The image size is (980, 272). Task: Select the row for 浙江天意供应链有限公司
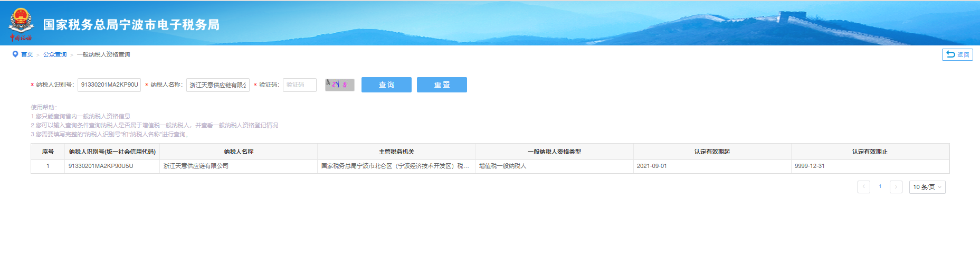pos(196,166)
